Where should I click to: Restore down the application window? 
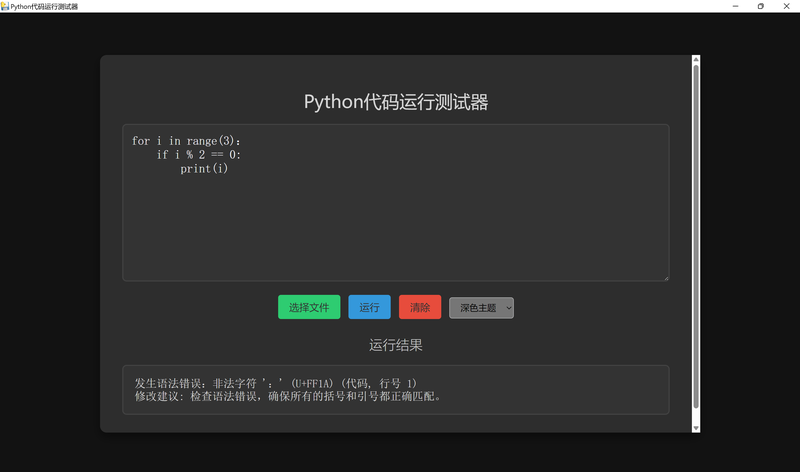click(761, 6)
